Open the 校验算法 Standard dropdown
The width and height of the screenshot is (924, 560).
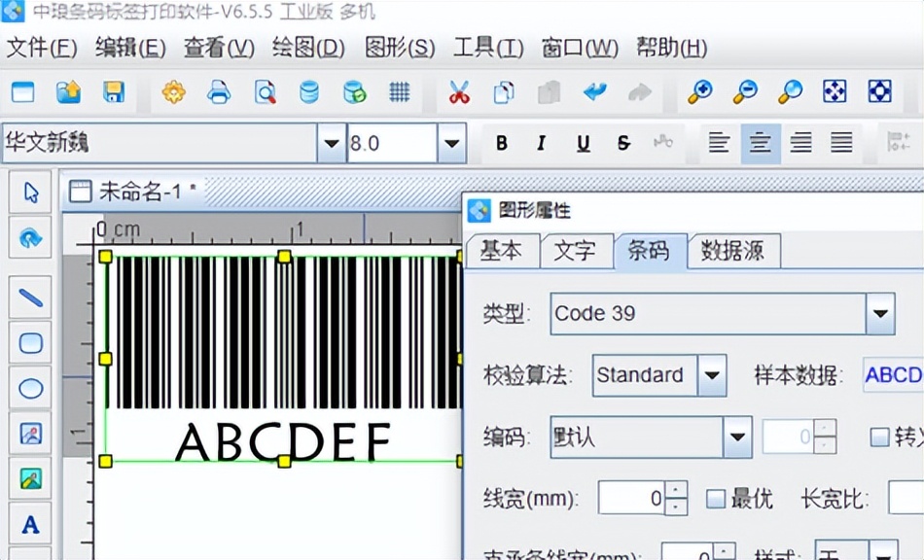(712, 375)
